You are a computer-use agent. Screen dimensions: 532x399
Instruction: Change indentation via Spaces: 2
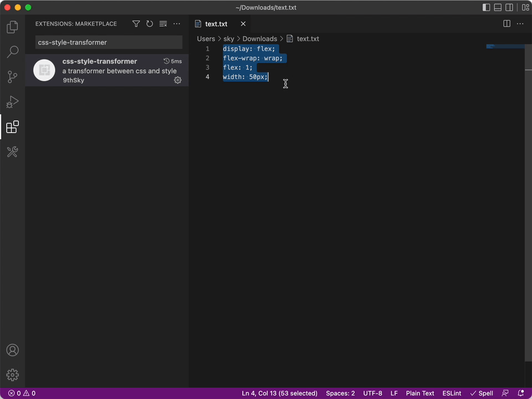tap(340, 393)
